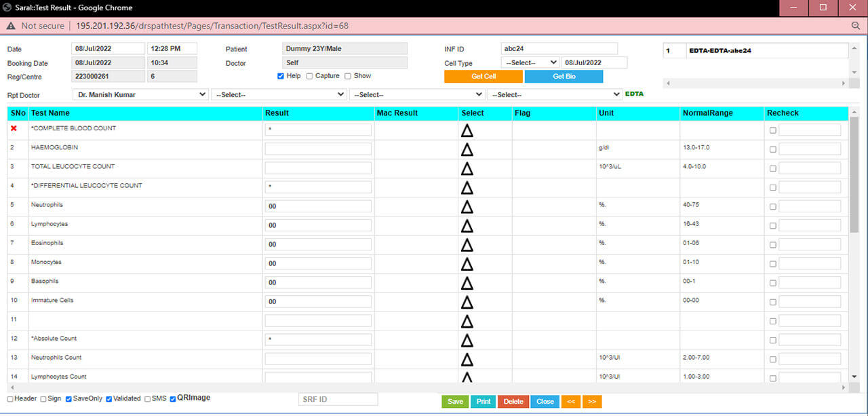Toggle the QRImage checkbox
Image resolution: width=868 pixels, height=416 pixels.
[173, 399]
